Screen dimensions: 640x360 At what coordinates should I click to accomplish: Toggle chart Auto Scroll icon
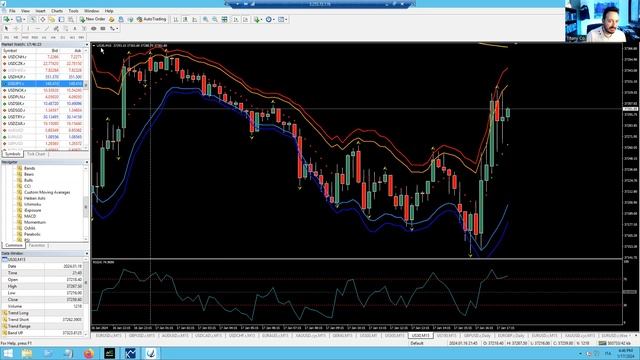(x=236, y=19)
